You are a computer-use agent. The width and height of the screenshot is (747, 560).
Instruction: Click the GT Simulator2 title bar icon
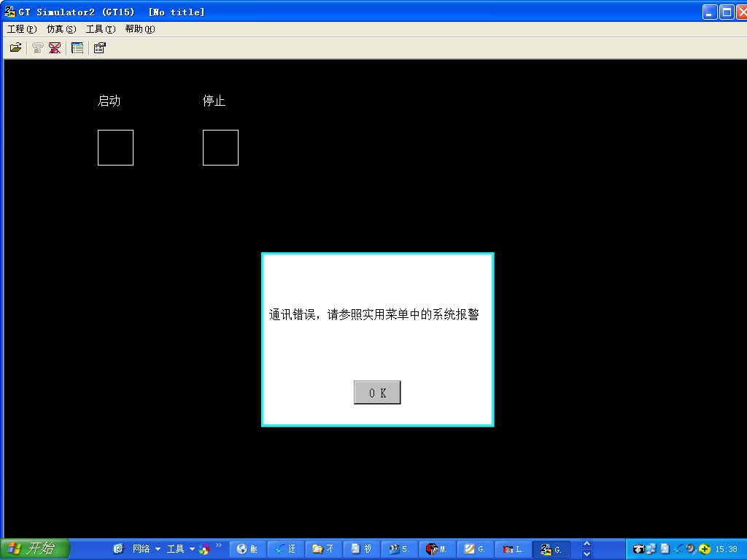pos(10,12)
